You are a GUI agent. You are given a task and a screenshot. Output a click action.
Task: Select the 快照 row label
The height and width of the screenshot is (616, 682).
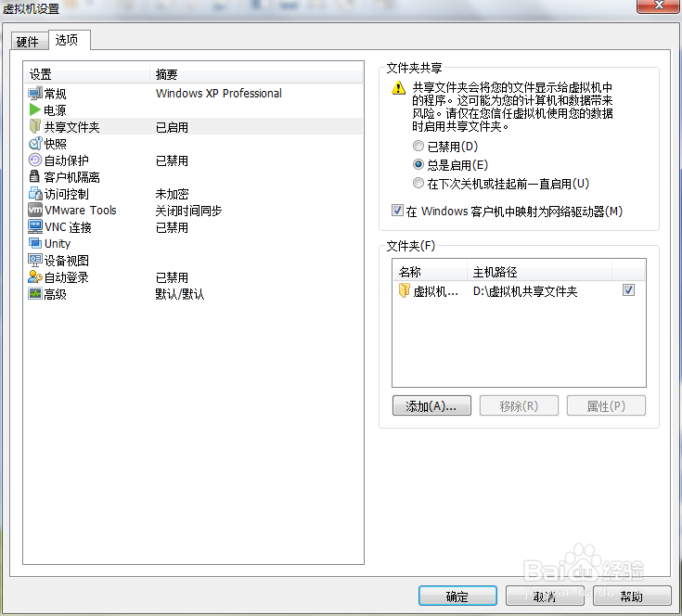(x=56, y=144)
